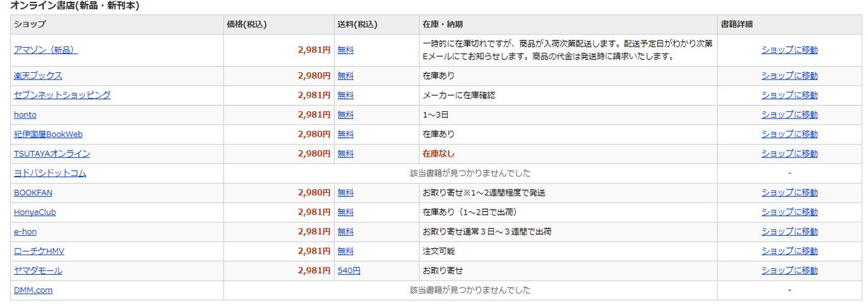Click the 1～3日 delivery text for honto
Image resolution: width=868 pixels, height=308 pixels.
(436, 114)
